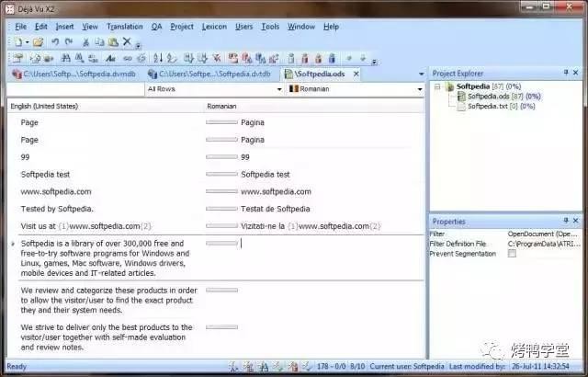The height and width of the screenshot is (377, 588).
Task: Click the Romanian column header
Action: (x=221, y=107)
